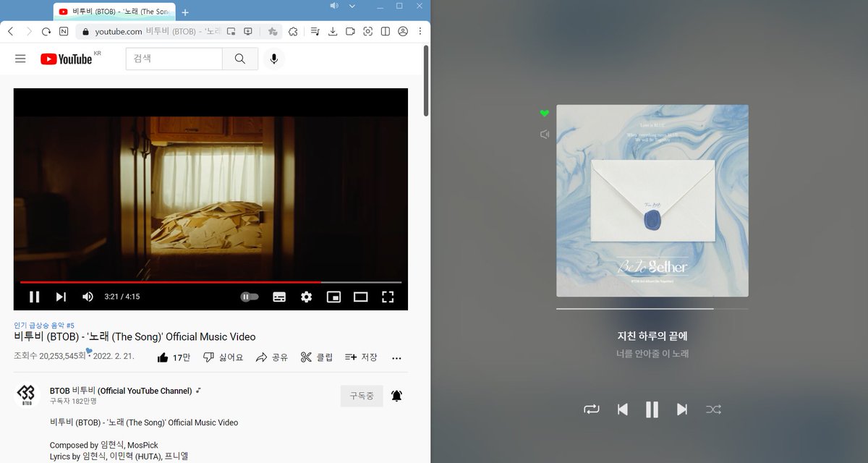Seek on the music player progress bar
868x463 pixels.
pyautogui.click(x=652, y=309)
